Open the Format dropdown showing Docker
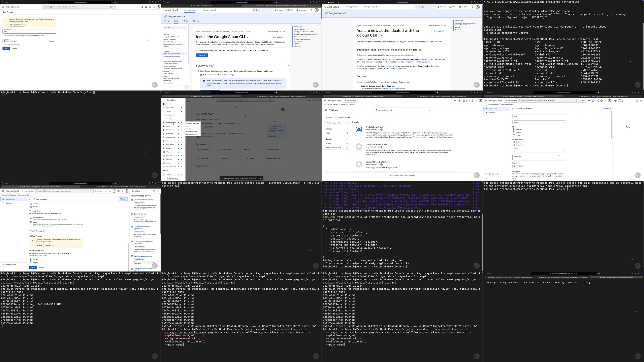This screenshot has height=362, width=644. coord(539,122)
